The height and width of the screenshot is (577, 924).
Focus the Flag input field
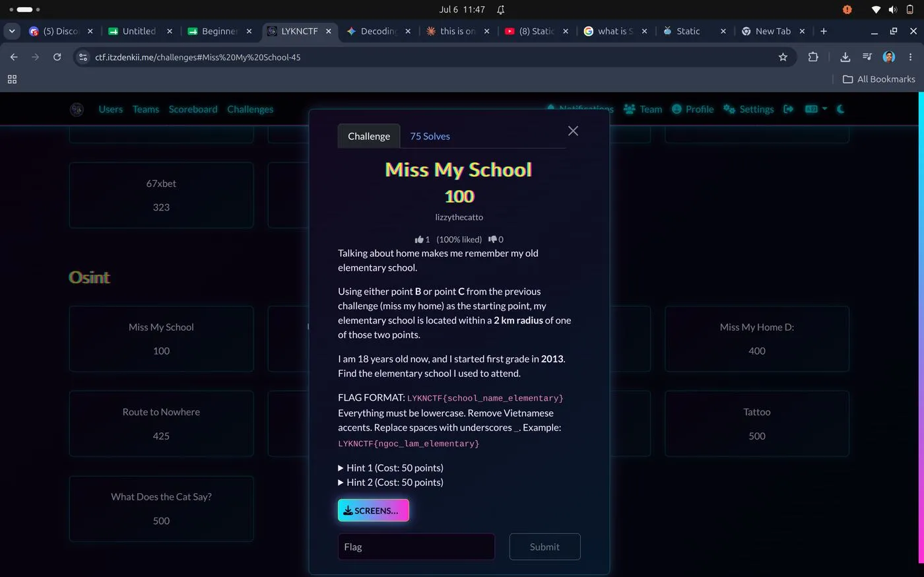point(416,547)
